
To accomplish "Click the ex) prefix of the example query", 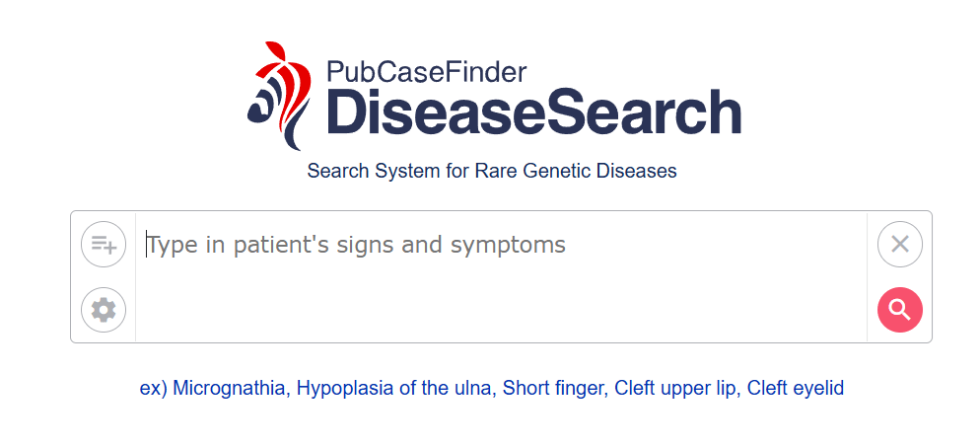I will point(154,389).
